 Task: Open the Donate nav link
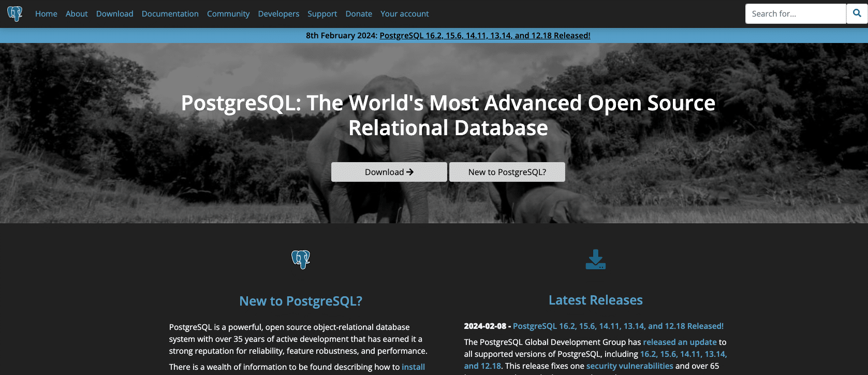click(359, 14)
